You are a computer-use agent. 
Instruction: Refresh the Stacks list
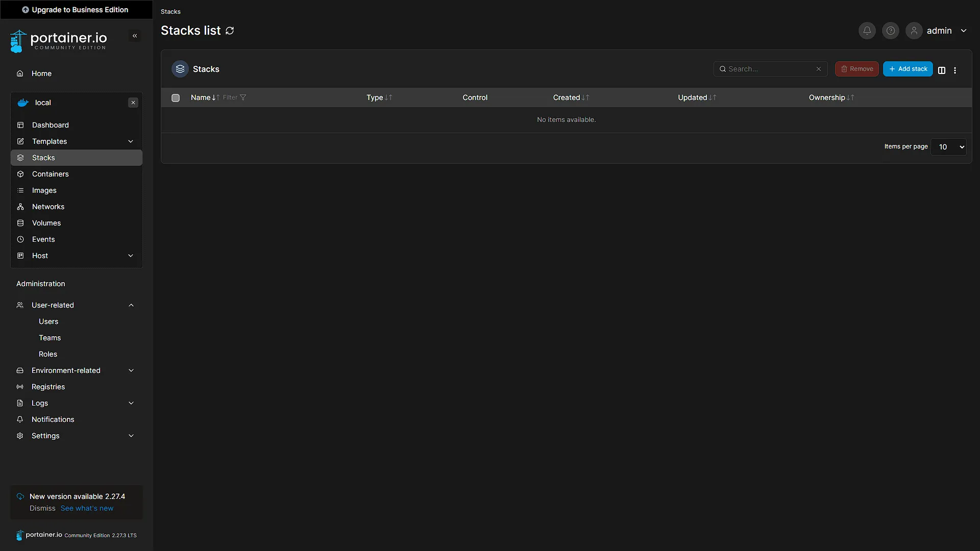[x=230, y=31]
